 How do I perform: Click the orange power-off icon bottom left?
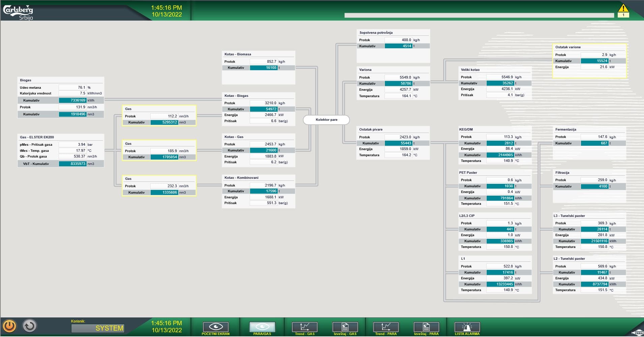(x=10, y=326)
